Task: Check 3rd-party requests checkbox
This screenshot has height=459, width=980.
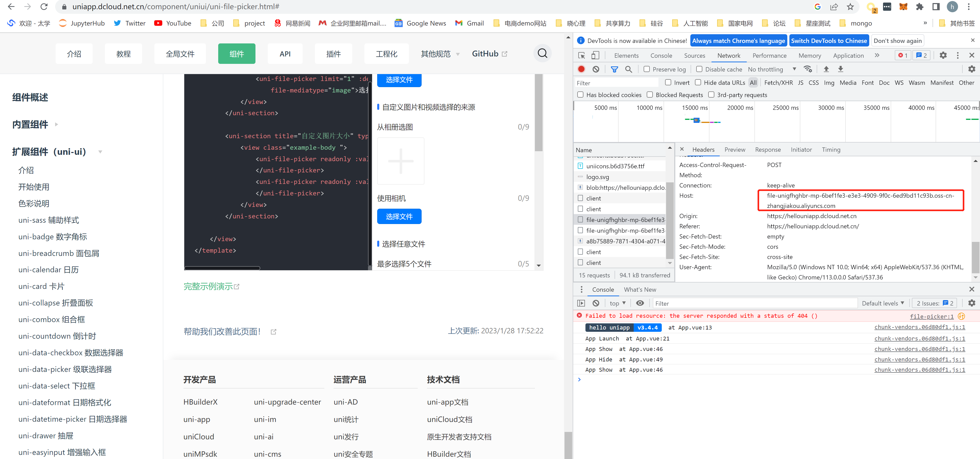Action: (711, 95)
